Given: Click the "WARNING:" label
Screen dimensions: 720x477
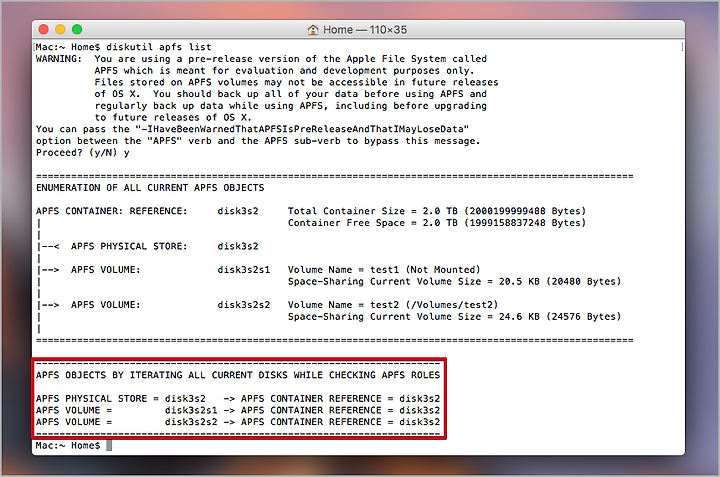Looking at the screenshot, I should pos(59,59).
